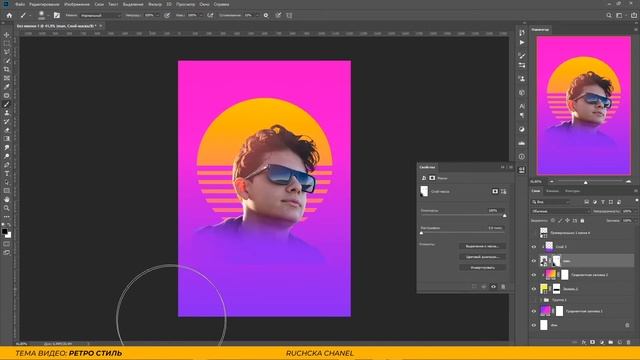
Task: Open the brush preset picker arrow
Action: pos(48,16)
